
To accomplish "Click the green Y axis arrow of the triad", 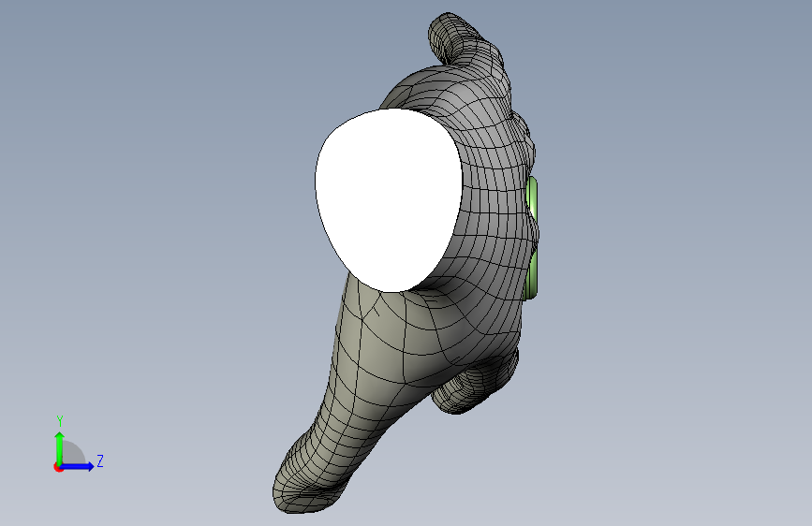I will tap(60, 447).
